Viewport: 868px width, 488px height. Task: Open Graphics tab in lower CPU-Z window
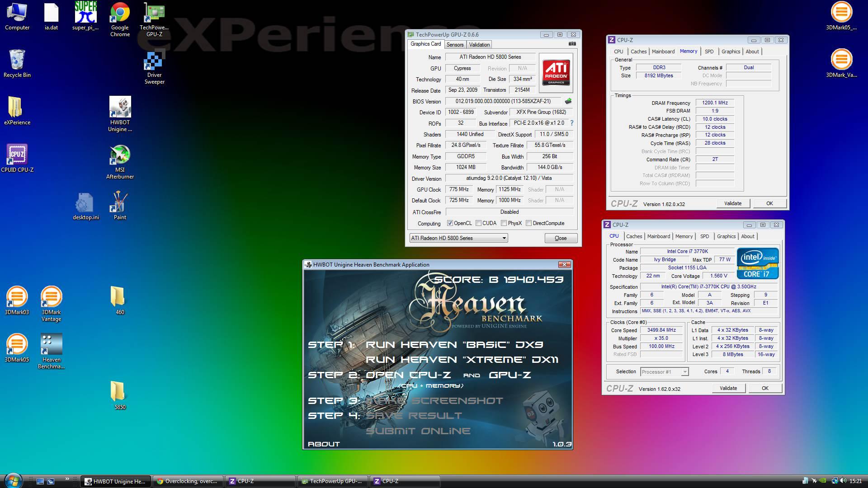726,236
